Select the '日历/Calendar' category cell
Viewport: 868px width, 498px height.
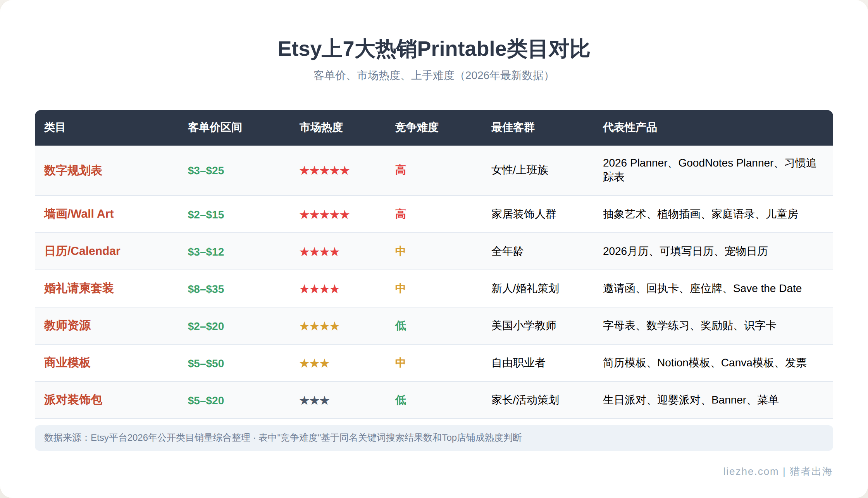[82, 251]
